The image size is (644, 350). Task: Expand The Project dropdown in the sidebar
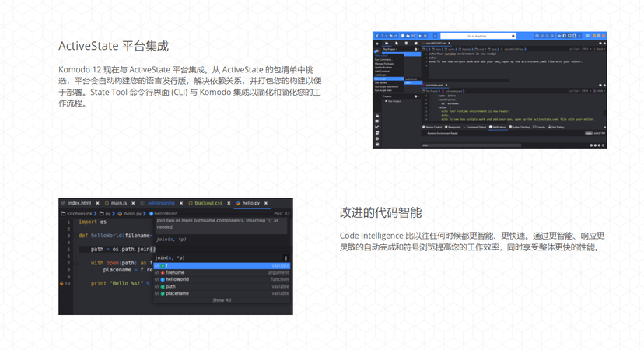390,49
